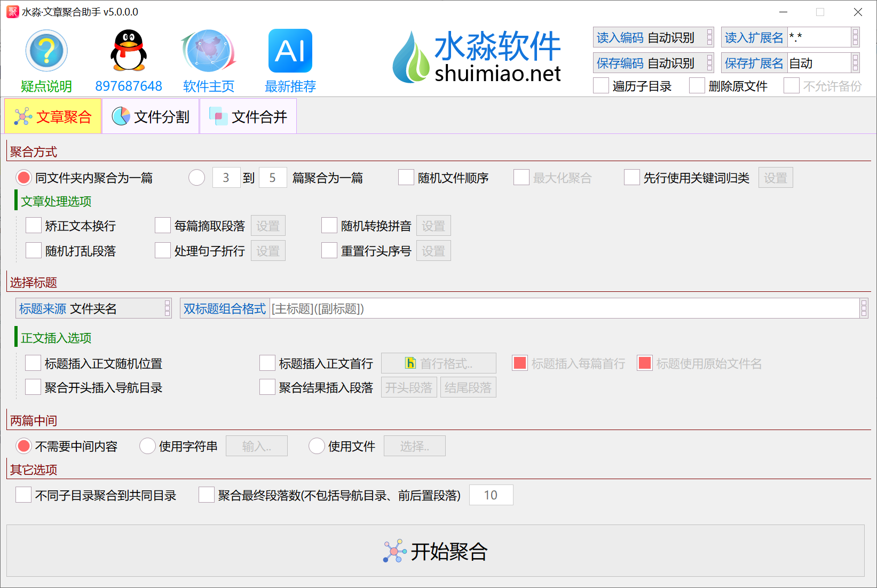Viewport: 877px width, 588px height.
Task: Open the 读入扩展名 *.* dropdown
Action: (791, 37)
